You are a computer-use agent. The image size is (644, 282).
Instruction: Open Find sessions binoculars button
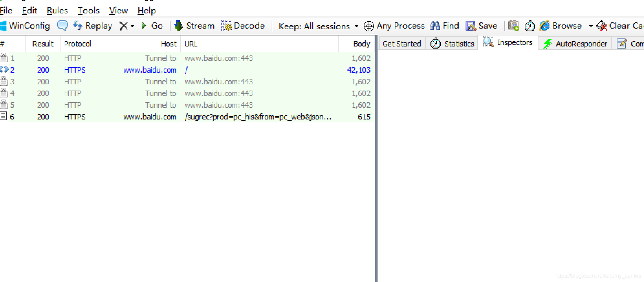[445, 26]
